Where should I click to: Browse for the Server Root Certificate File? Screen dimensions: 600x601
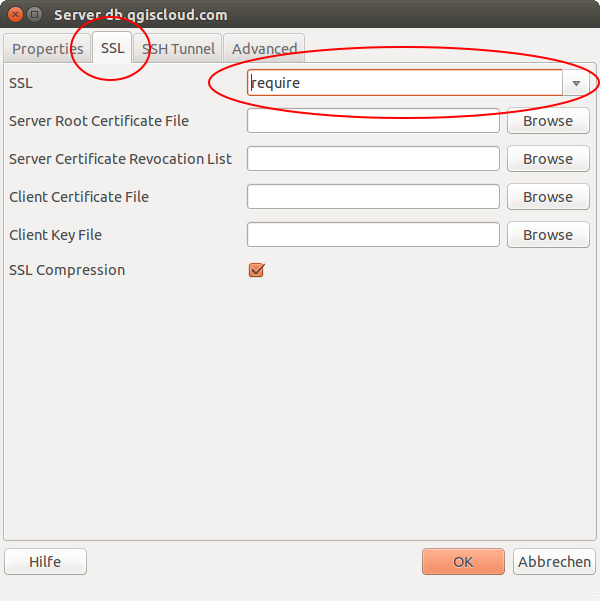point(547,121)
